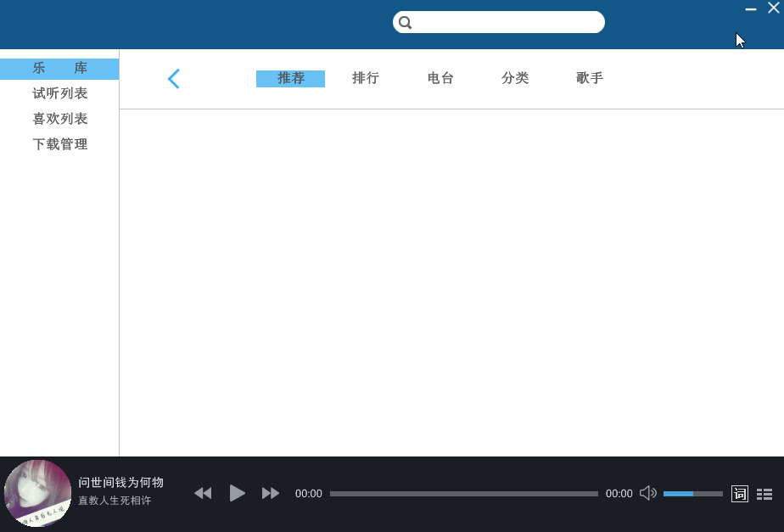The height and width of the screenshot is (532, 784).
Task: Click the search magnifier icon
Action: pyautogui.click(x=406, y=23)
